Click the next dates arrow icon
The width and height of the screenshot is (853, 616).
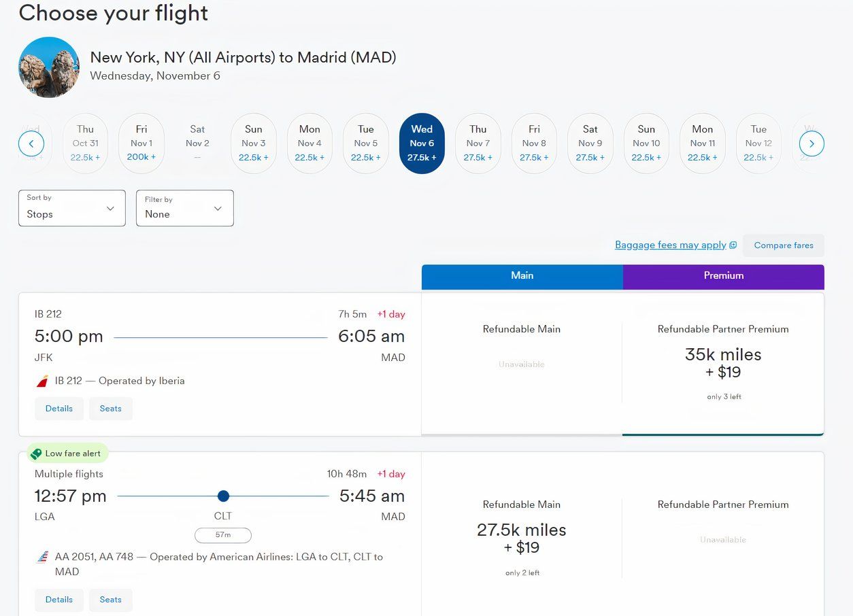[812, 143]
